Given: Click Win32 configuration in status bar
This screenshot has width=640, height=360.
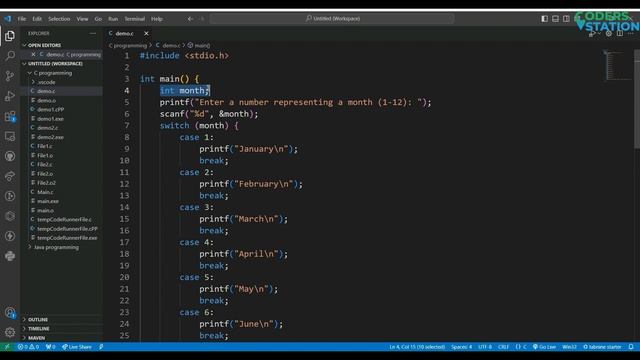Looking at the screenshot, I should coord(569,347).
